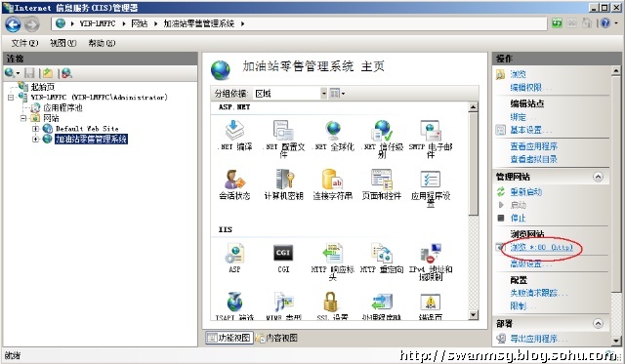
Task: Open the IPv4 地址和域限制 icon
Action: tap(431, 254)
